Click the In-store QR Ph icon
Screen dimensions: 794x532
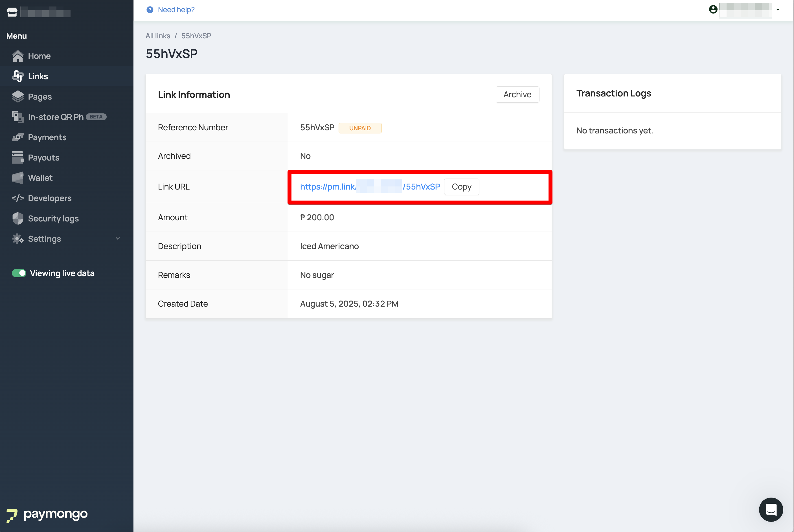[18, 117]
